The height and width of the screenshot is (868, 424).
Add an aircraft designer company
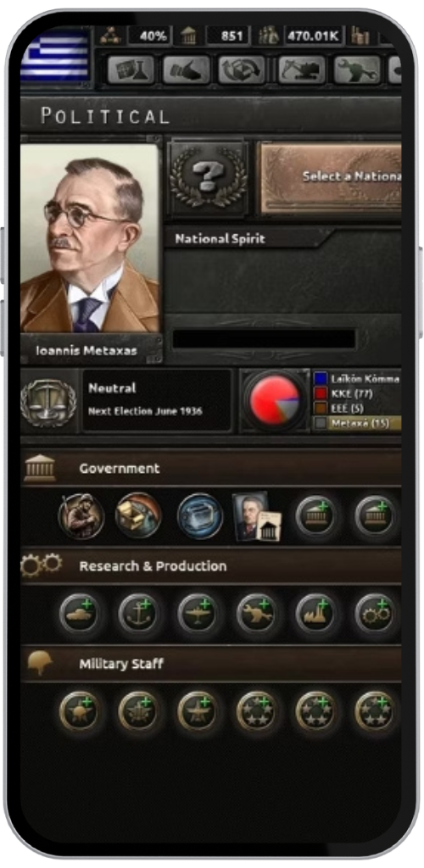pyautogui.click(x=198, y=614)
